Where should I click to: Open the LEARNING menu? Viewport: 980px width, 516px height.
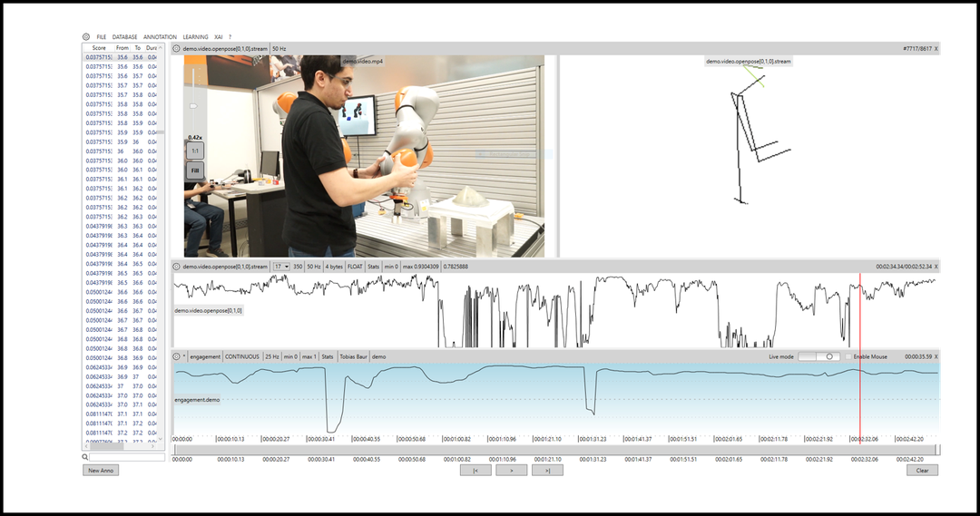196,37
